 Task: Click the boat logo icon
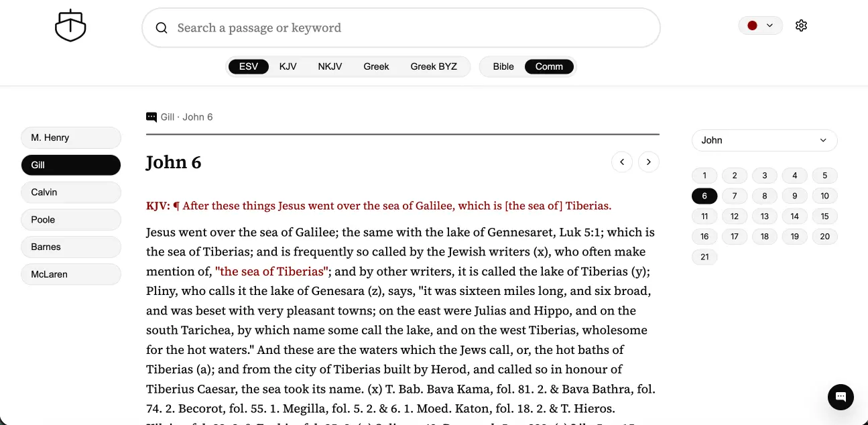tap(70, 27)
